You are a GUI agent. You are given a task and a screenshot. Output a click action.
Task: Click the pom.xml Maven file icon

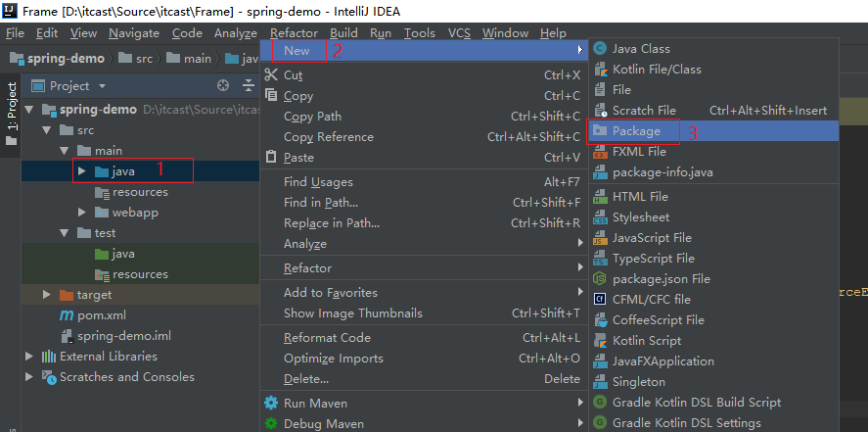pyautogui.click(x=67, y=315)
